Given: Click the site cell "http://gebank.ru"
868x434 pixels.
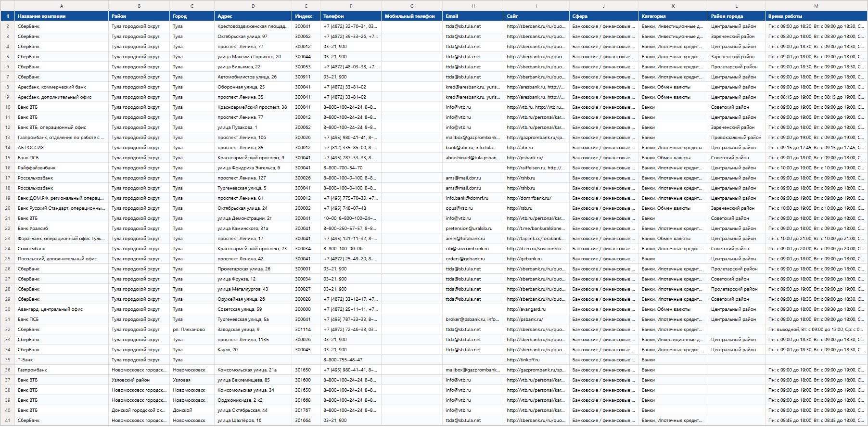Looking at the screenshot, I should click(x=536, y=259).
